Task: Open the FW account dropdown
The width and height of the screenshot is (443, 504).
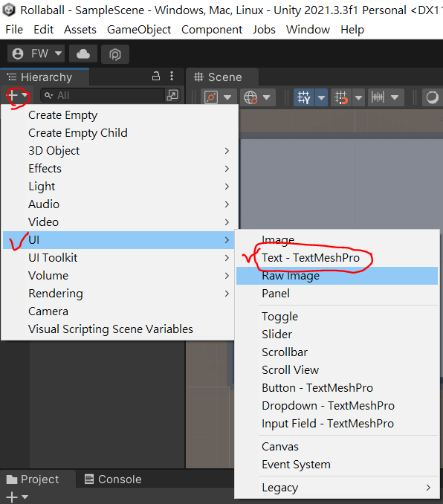Action: [36, 54]
